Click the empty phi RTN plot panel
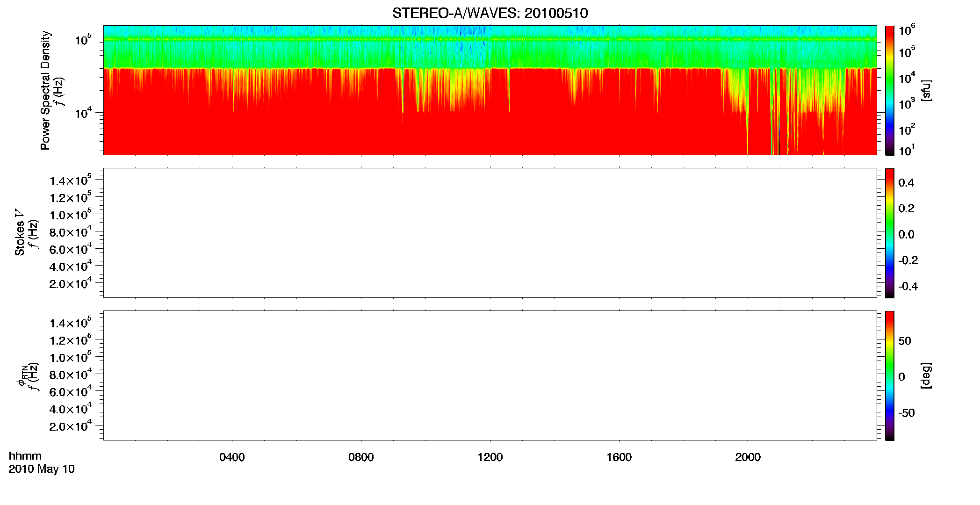 [x=490, y=375]
